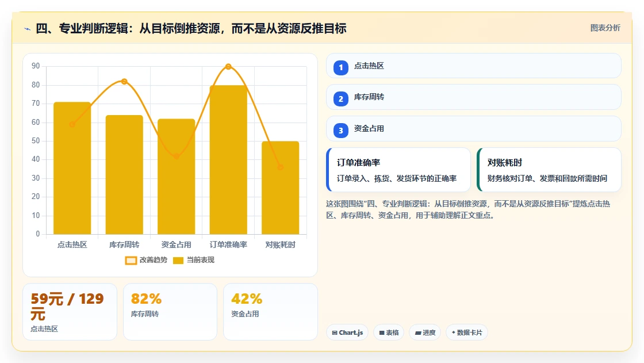The image size is (644, 363).
Task: Select the 库存周转 list item
Action: coord(474,97)
